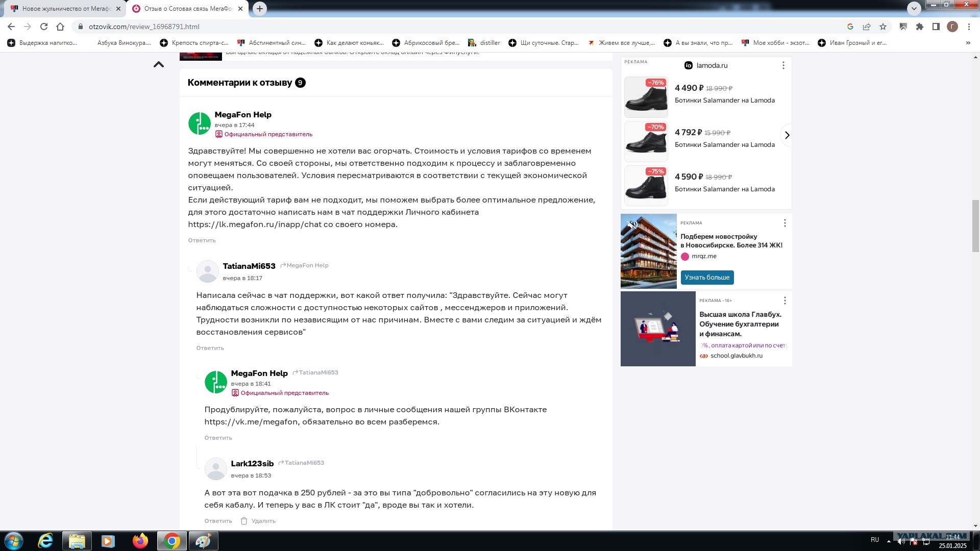Open the "distiller" bookmark
980x551 pixels.
click(x=484, y=43)
